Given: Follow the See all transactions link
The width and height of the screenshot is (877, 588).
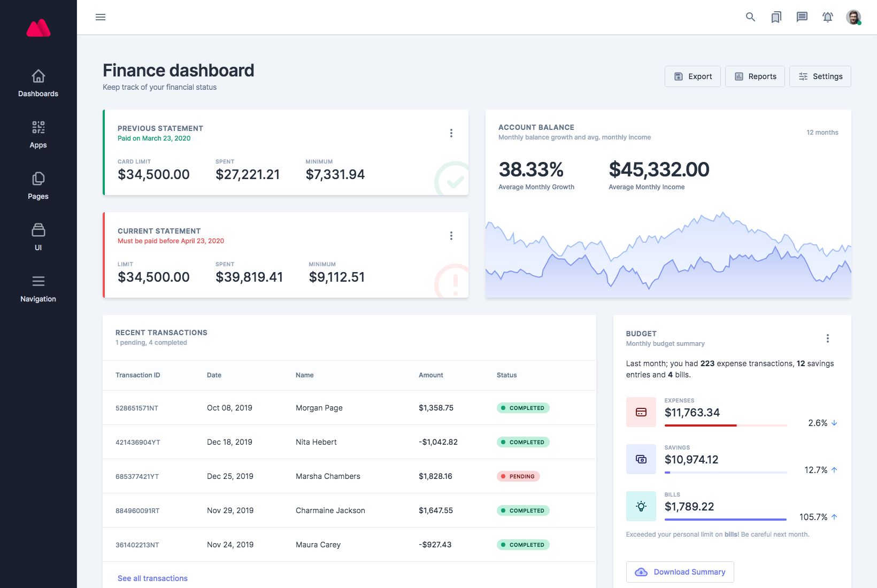Looking at the screenshot, I should coord(152,578).
